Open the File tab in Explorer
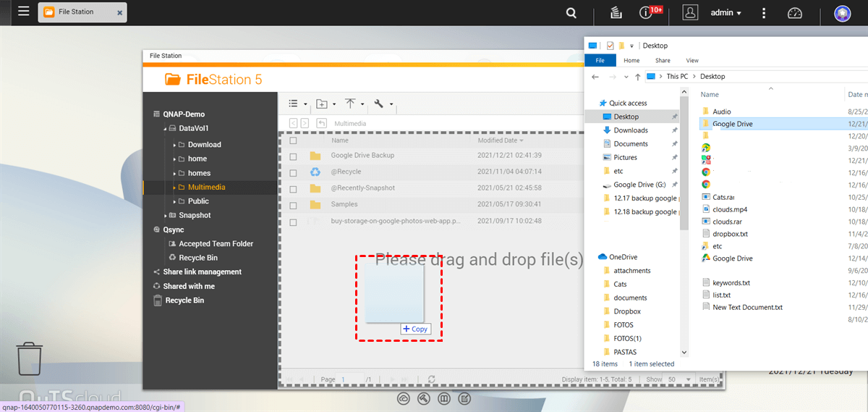This screenshot has width=868, height=412. 600,60
